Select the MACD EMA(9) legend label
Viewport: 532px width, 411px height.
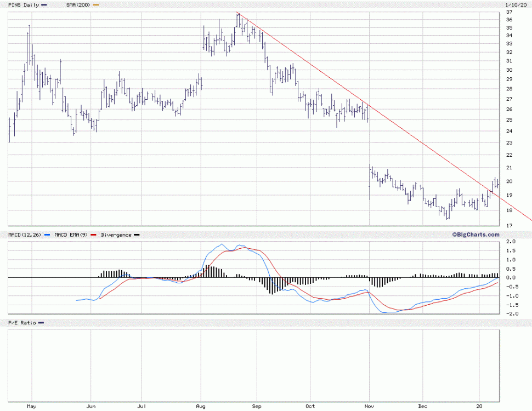pyautogui.click(x=71, y=235)
